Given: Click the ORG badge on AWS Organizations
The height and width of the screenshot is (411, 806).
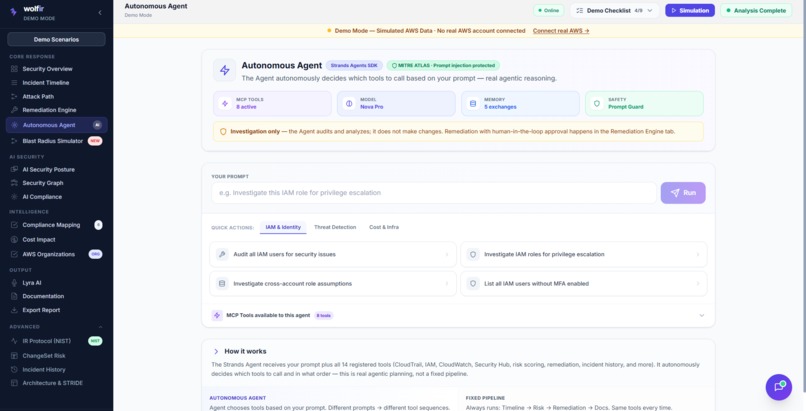Looking at the screenshot, I should (x=96, y=254).
